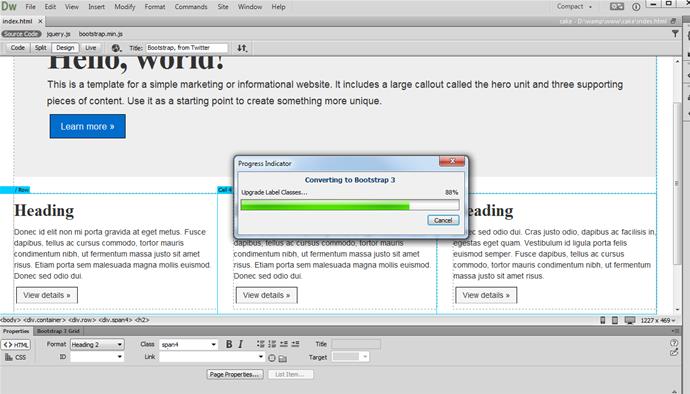This screenshot has height=394, width=690.
Task: Click the unordered list icon in Properties
Action: [261, 344]
